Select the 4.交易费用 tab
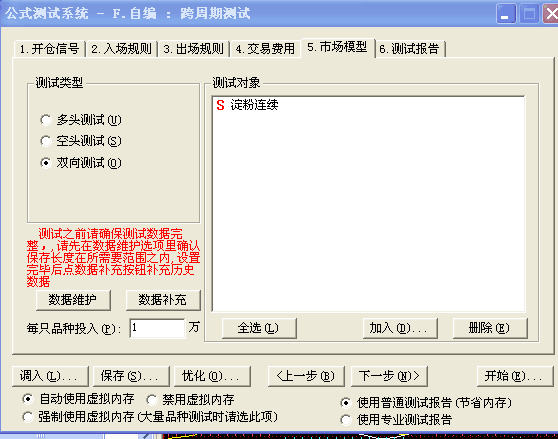The width and height of the screenshot is (558, 439). 265,49
